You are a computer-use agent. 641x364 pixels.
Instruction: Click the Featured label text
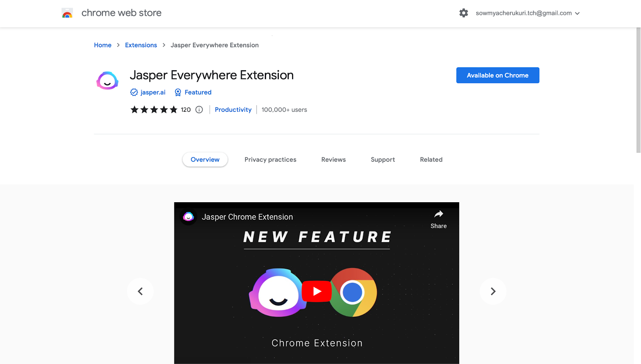(198, 93)
